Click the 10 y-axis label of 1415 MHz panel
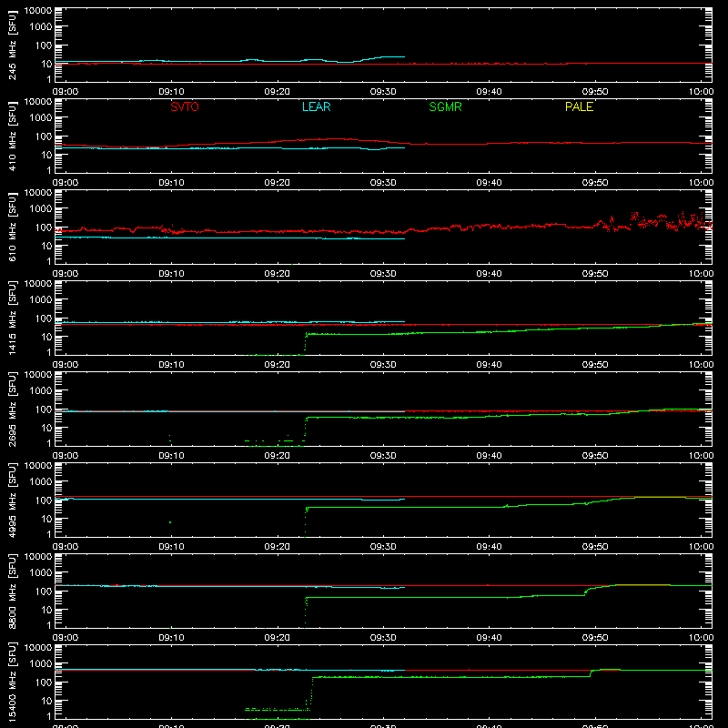 (x=46, y=337)
